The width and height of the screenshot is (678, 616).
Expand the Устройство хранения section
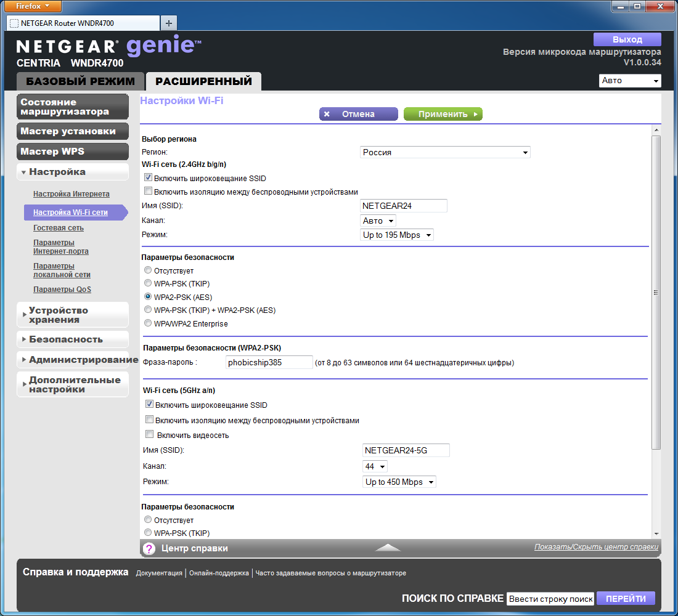pos(73,315)
